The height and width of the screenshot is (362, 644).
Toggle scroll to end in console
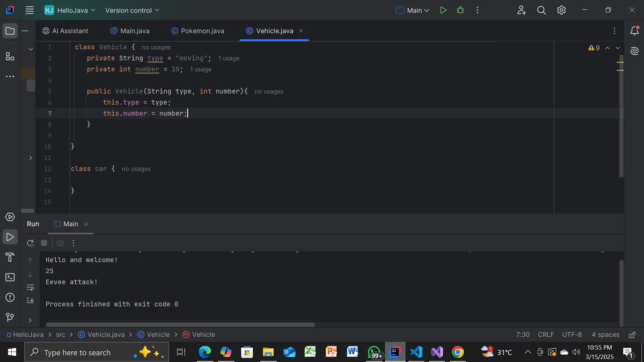point(30,300)
